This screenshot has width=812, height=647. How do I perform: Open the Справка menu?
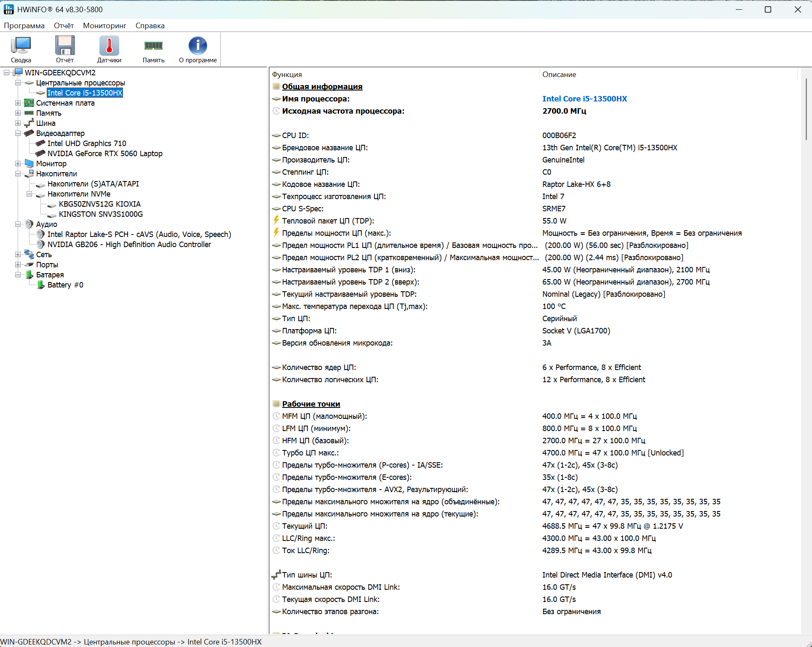click(x=150, y=26)
